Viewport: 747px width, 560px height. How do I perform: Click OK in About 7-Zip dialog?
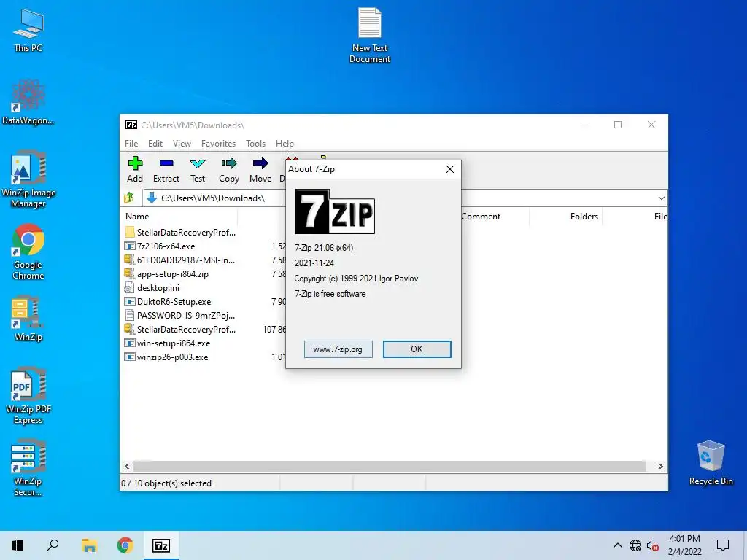(417, 349)
